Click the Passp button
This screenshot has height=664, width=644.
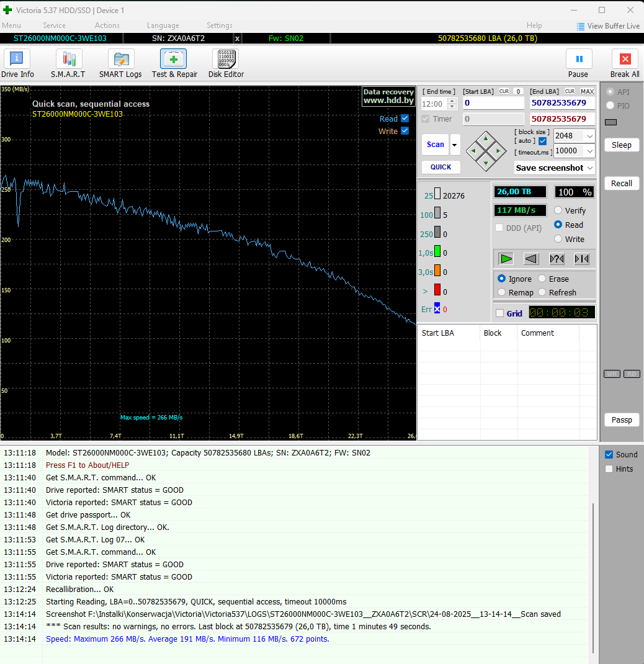[621, 420]
